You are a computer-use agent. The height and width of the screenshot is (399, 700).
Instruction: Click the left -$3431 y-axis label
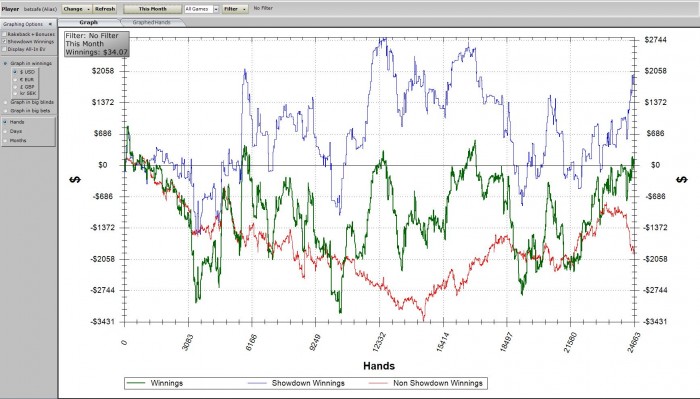point(102,321)
